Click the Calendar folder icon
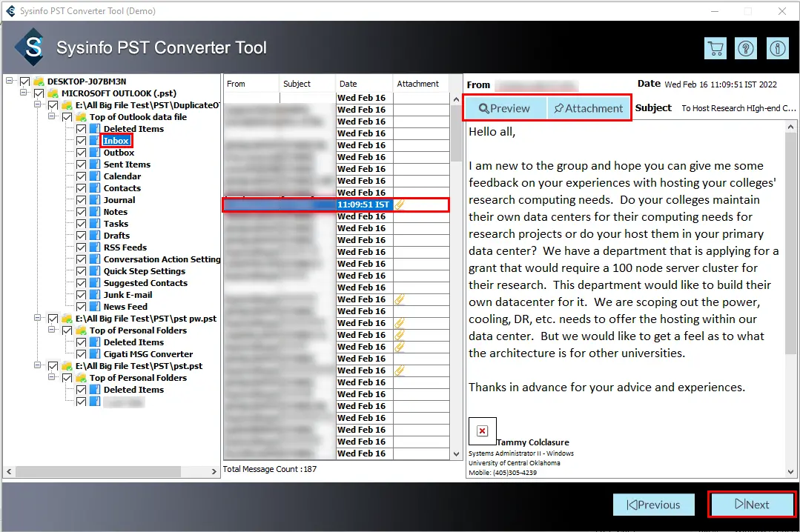This screenshot has height=532, width=800. point(95,176)
